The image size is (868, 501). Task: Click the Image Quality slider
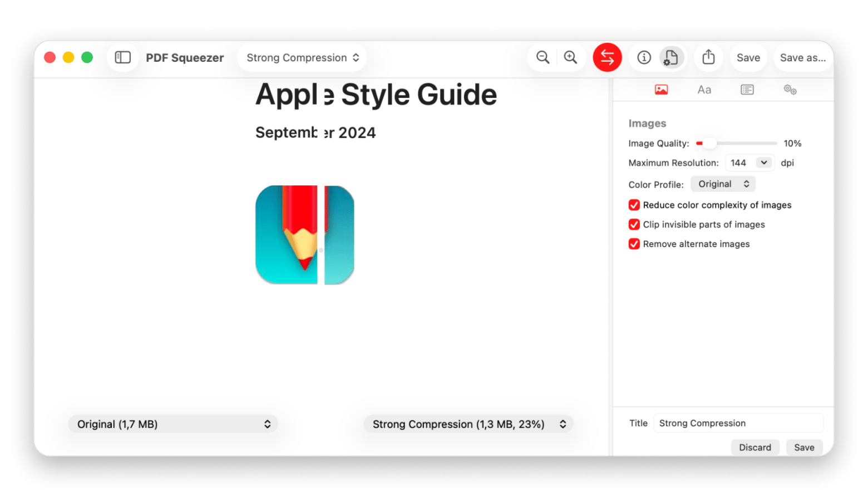[736, 144]
